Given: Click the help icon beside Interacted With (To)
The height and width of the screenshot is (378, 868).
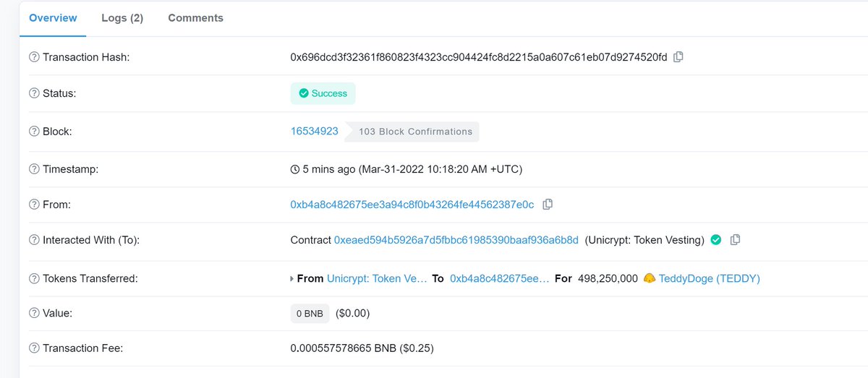Looking at the screenshot, I should coord(34,240).
